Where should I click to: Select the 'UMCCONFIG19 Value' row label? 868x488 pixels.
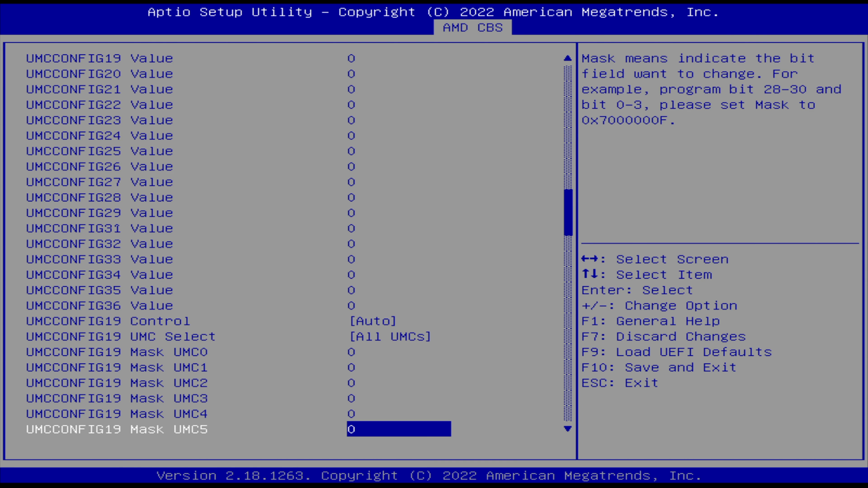100,58
